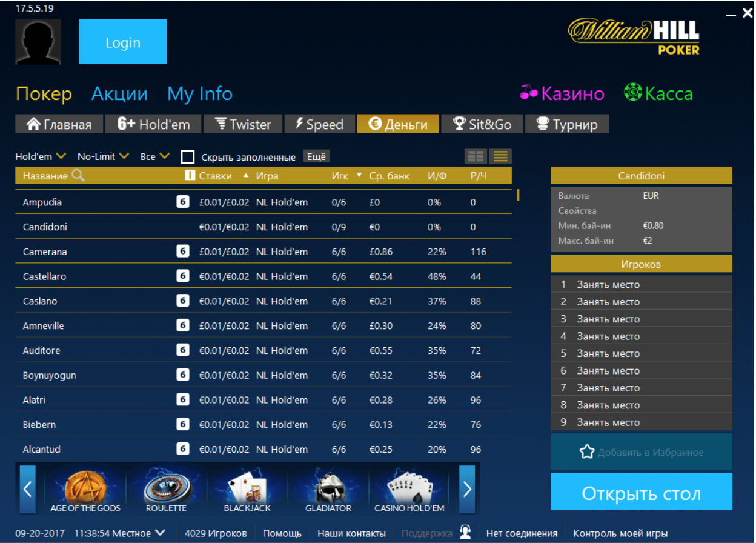
Task: Switch to the Sit&Go tab
Action: point(482,124)
